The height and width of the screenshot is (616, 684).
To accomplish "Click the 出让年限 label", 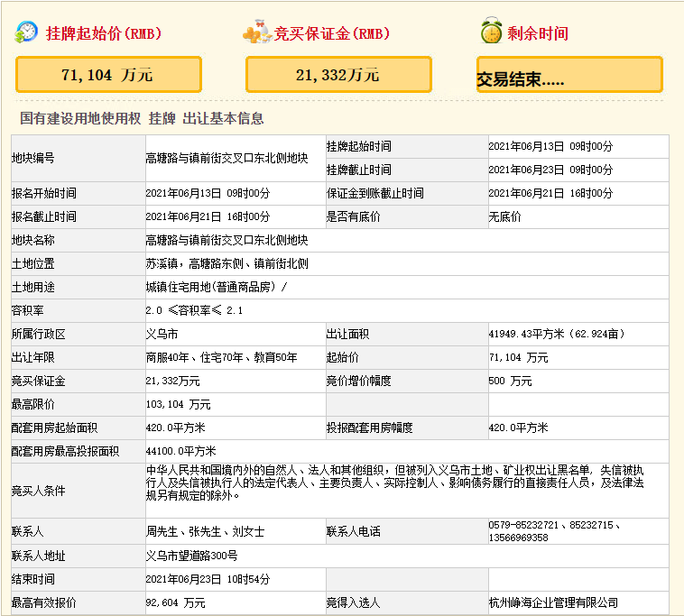I will 33,358.
